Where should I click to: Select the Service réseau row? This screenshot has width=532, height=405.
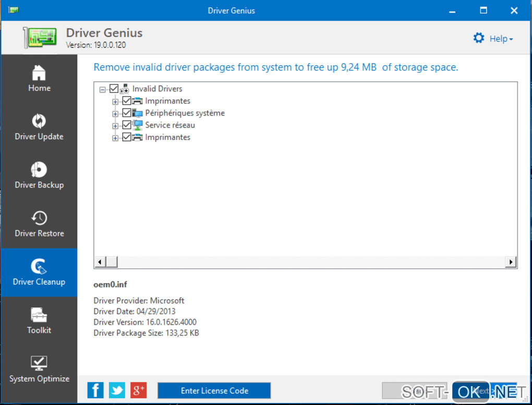click(170, 125)
